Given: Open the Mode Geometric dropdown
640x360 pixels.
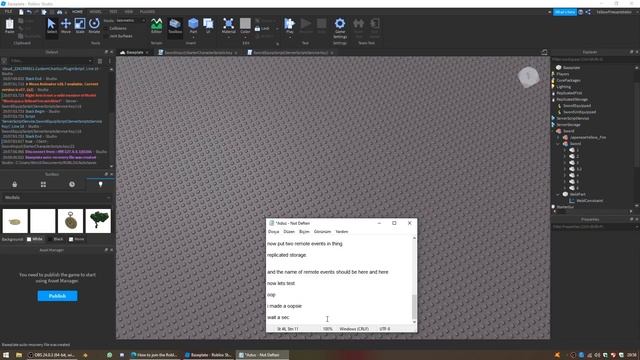Looking at the screenshot, I should pyautogui.click(x=130, y=20).
